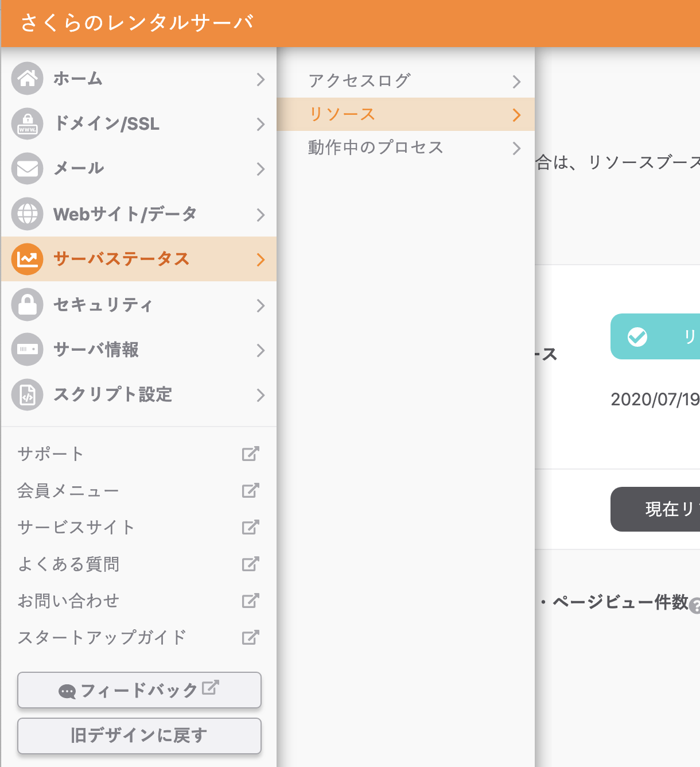Viewport: 700px width, 767px height.
Task: Click the ページビュー件数 heading text
Action: 620,602
